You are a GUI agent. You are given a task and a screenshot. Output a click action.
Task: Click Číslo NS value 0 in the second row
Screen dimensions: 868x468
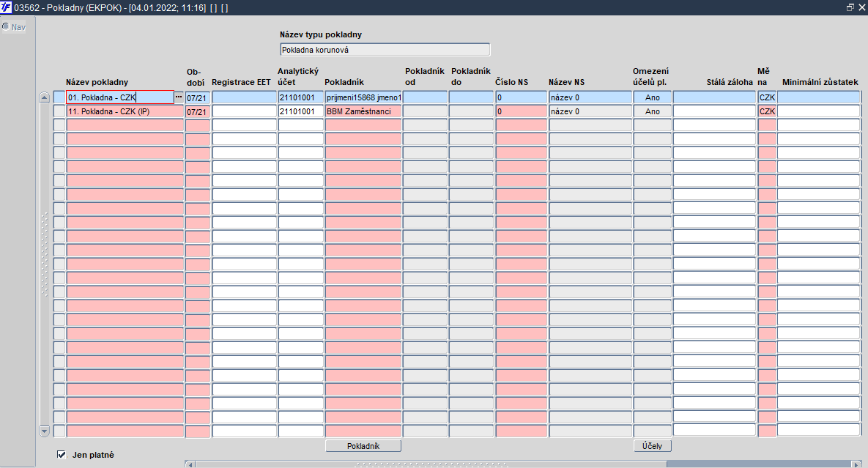click(x=521, y=111)
